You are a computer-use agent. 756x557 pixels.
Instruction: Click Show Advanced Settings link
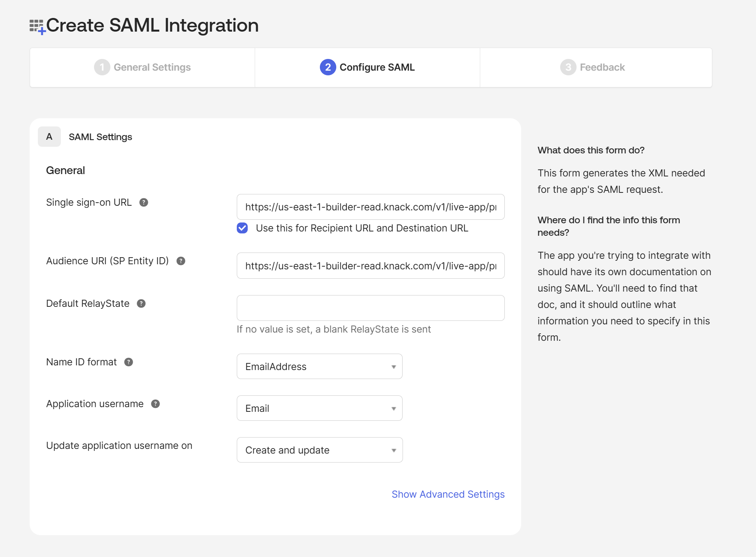pos(448,495)
